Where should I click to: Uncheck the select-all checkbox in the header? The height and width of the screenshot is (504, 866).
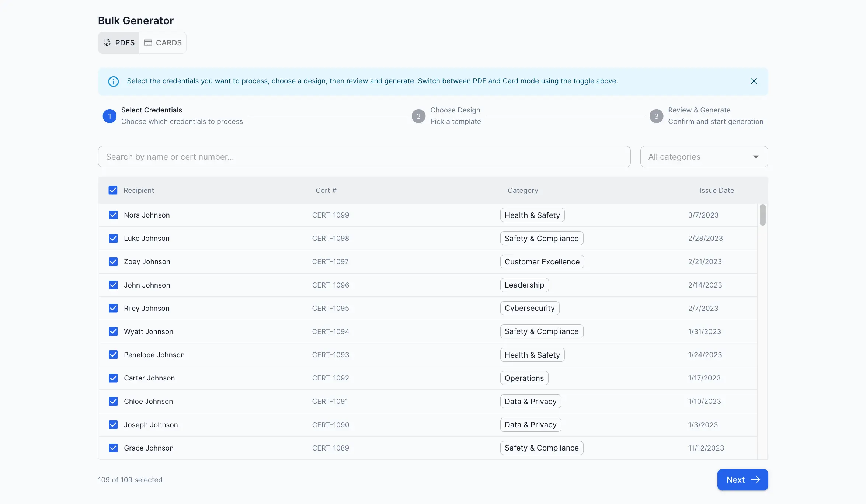[x=113, y=190]
